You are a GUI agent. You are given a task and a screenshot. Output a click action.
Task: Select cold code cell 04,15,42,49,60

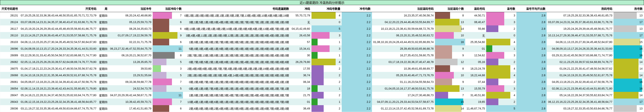click(301, 29)
